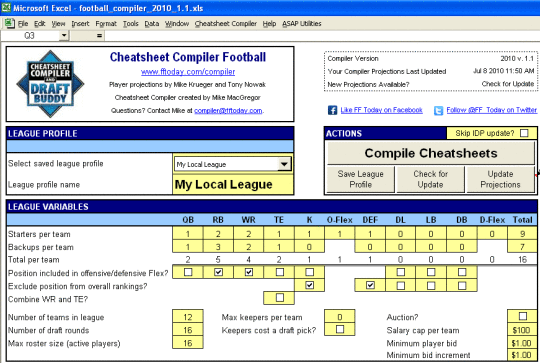Image resolution: width=540 pixels, height=363 pixels.
Task: Select the RB backups per team cell
Action: (218, 247)
